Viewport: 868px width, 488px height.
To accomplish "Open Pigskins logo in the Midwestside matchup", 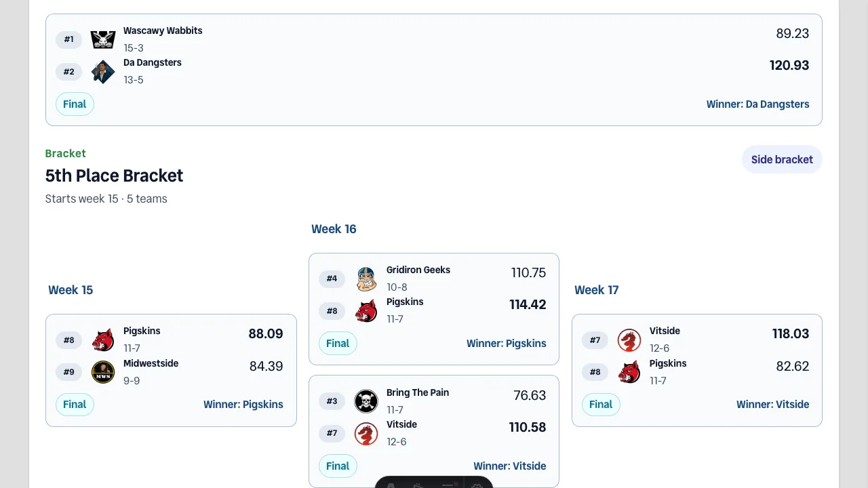I will coord(103,340).
